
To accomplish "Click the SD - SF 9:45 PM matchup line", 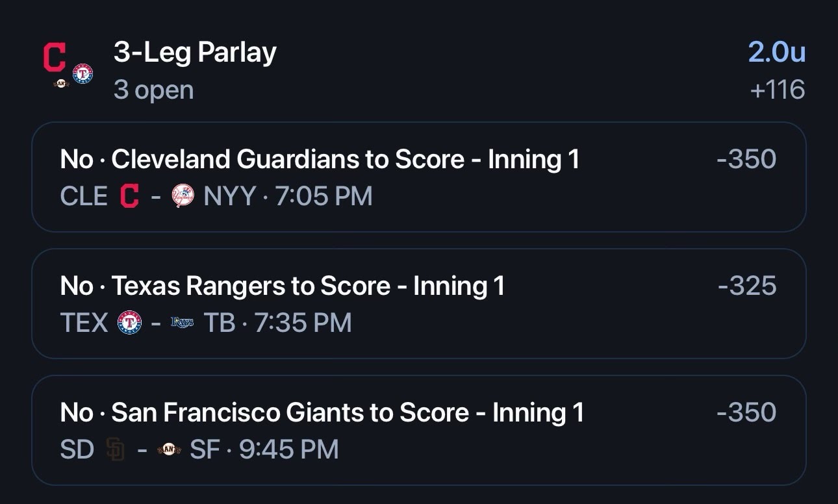I will (199, 449).
